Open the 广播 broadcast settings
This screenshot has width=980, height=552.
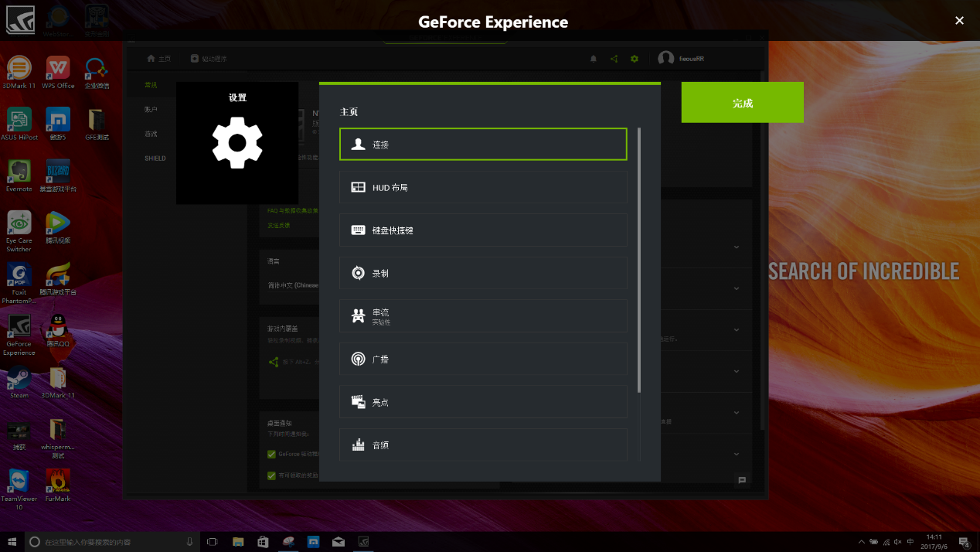click(483, 359)
